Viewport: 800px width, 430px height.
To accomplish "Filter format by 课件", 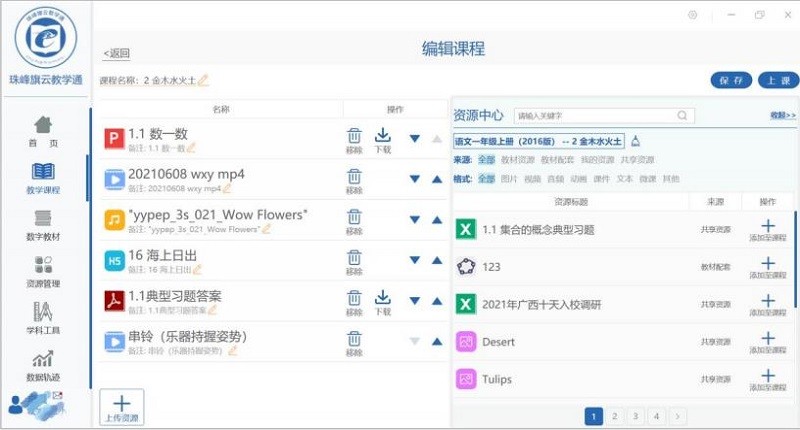I will click(602, 179).
